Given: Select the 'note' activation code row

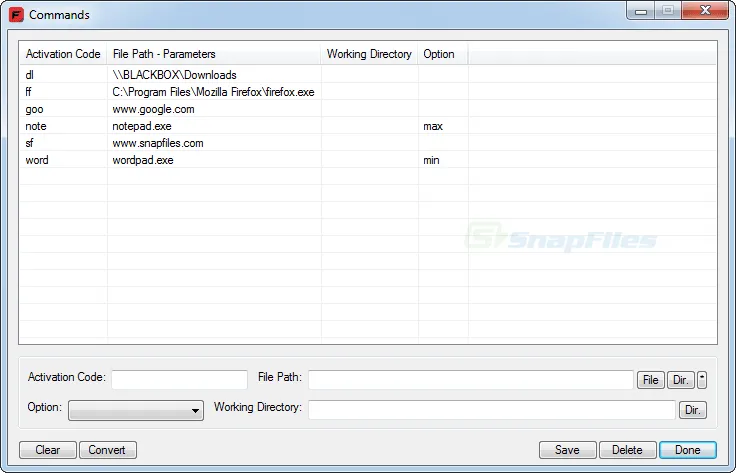Looking at the screenshot, I should (36, 126).
